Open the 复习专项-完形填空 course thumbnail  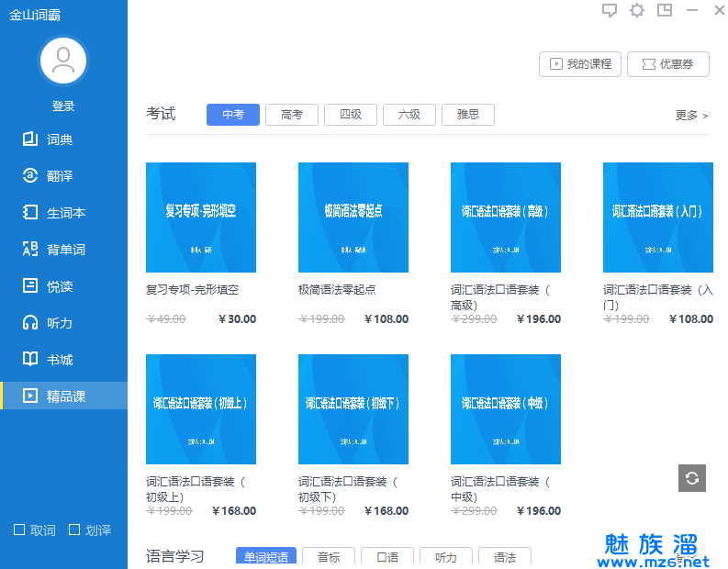(201, 218)
